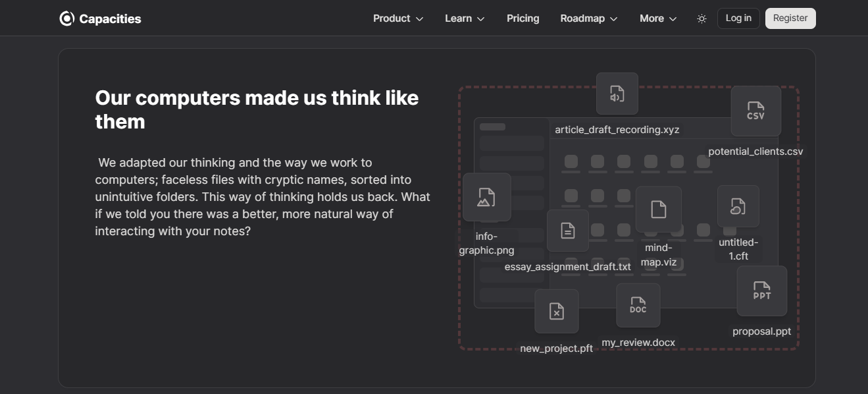Screen dimensions: 868x394
Task: Expand the Roadmap dropdown menu
Action: [x=589, y=18]
